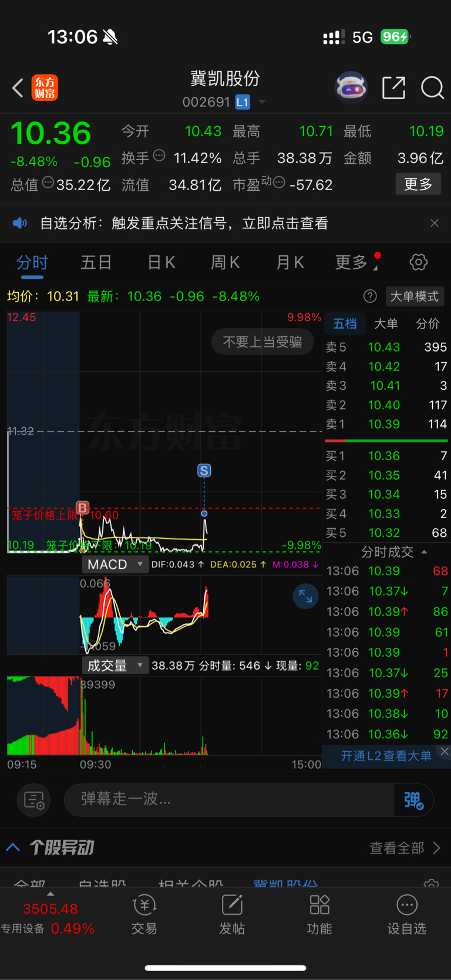The width and height of the screenshot is (451, 980).
Task: Open 查看全部 for stock movements
Action: point(405,848)
